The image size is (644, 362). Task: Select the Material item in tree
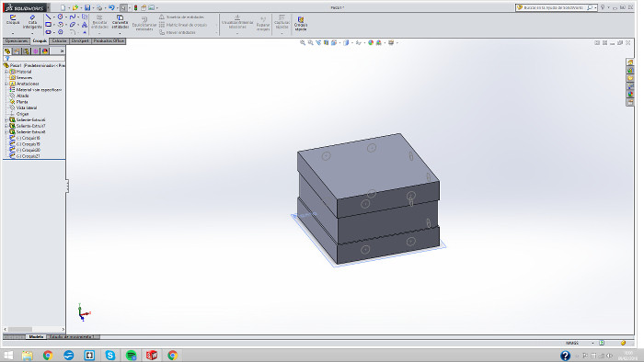tap(36, 89)
